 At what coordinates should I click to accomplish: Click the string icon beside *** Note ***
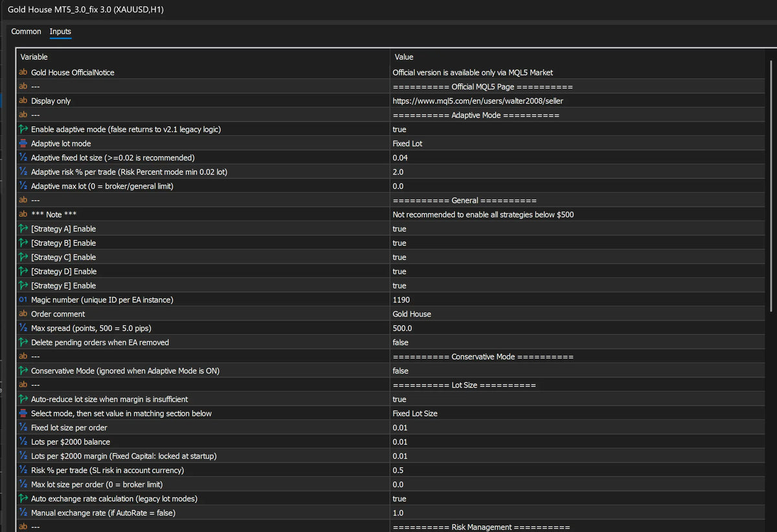pos(23,215)
